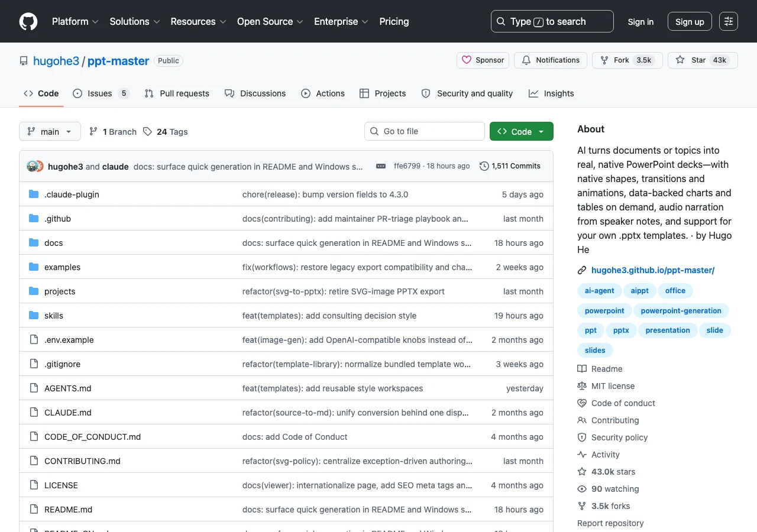Screen dimensions: 757x532
Task: Expand the Platform menu
Action: click(75, 21)
